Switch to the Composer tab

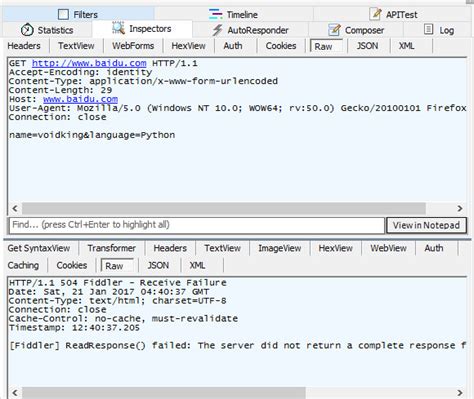(x=356, y=30)
